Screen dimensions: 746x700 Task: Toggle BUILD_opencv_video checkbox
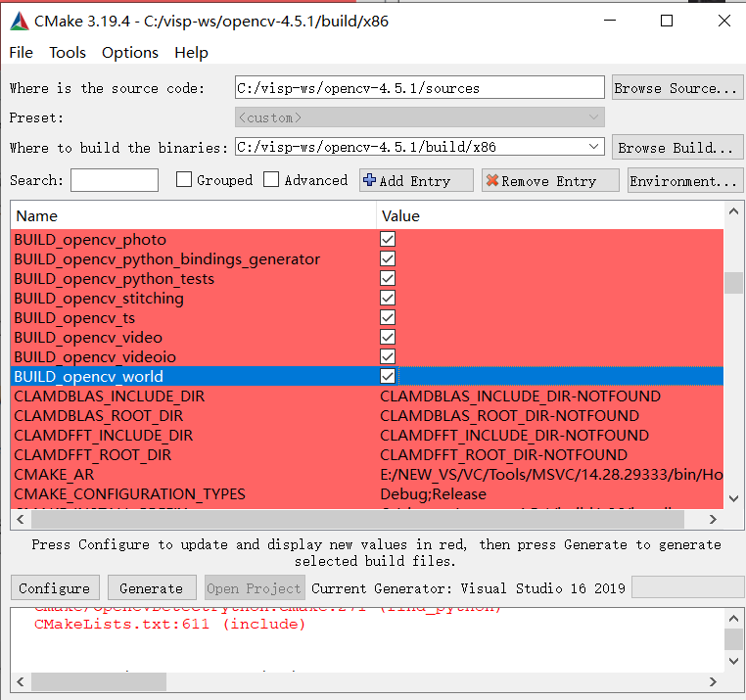388,338
